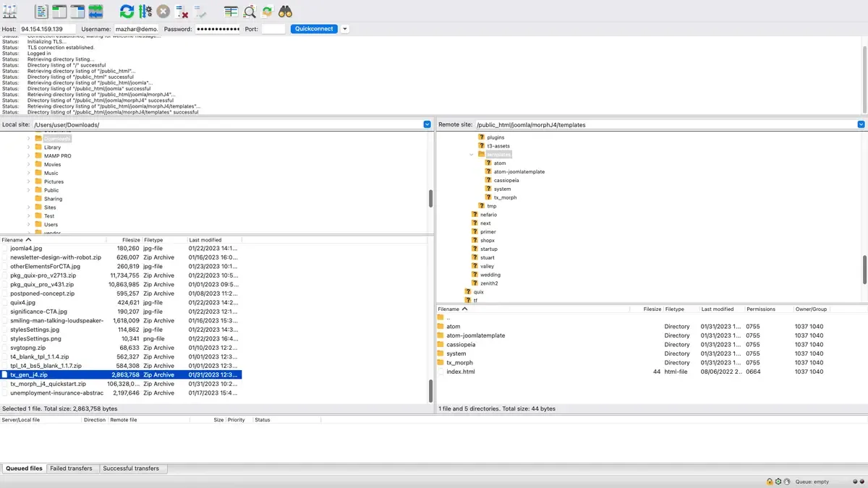The image size is (868, 488).
Task: Toggle the transfer queue display
Action: [95, 12]
